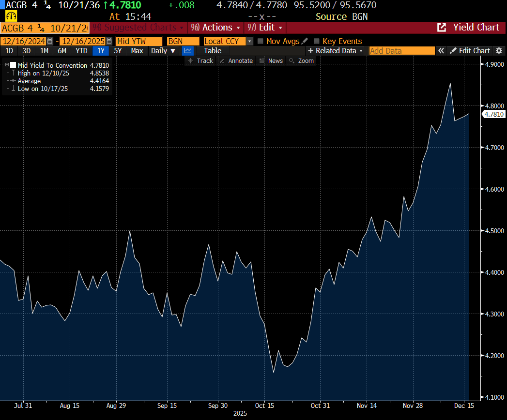Click the Mov Avgs pencil edit icon

[304, 41]
